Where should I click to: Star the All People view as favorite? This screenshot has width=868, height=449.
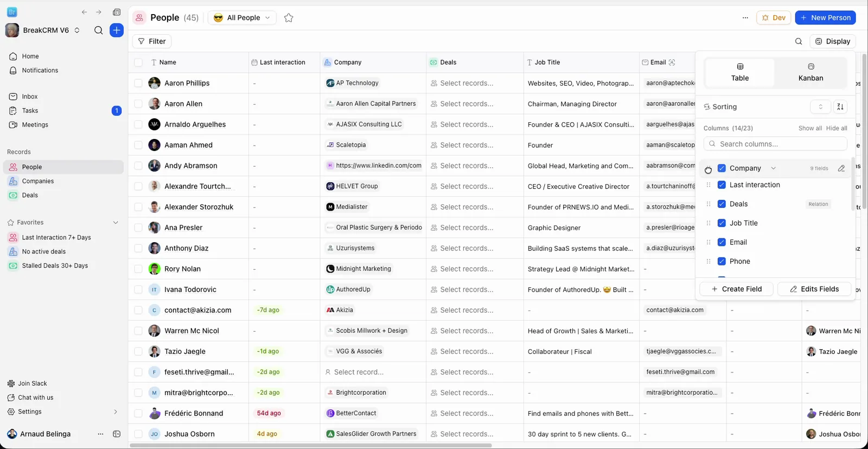(x=289, y=18)
